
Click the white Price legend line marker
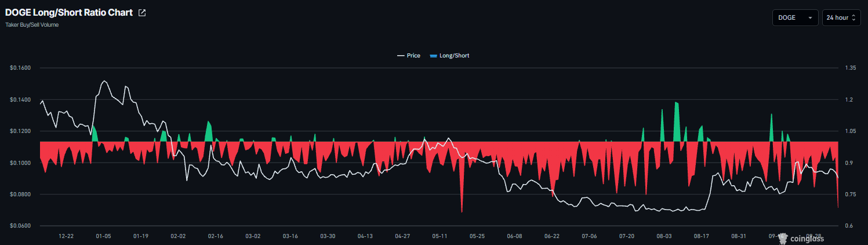(401, 56)
